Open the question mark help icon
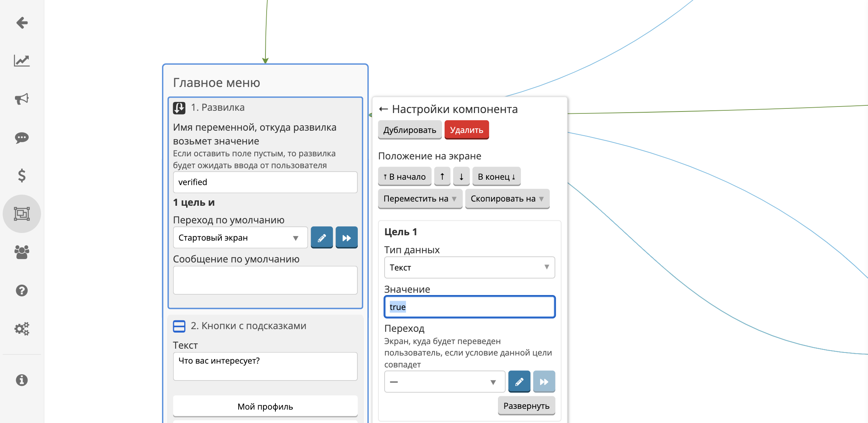This screenshot has height=423, width=868. 22,290
